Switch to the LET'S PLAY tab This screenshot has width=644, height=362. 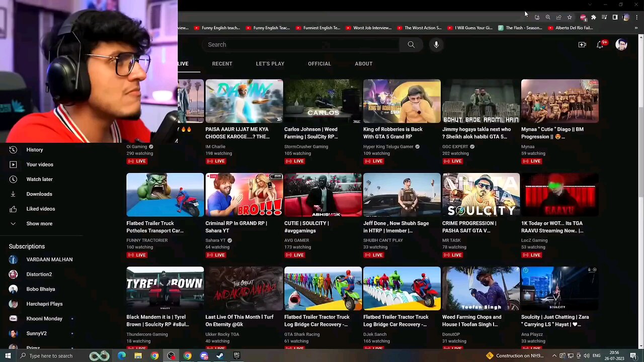270,64
